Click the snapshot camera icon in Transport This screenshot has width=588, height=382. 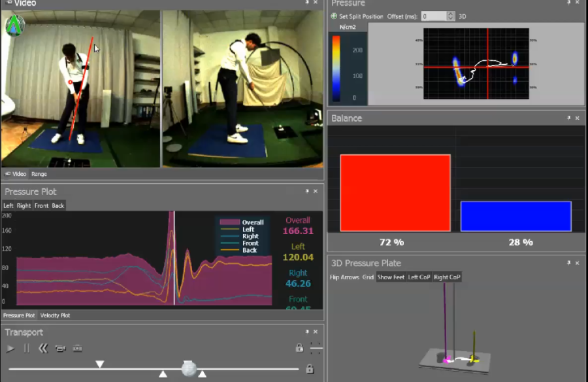pyautogui.click(x=77, y=349)
